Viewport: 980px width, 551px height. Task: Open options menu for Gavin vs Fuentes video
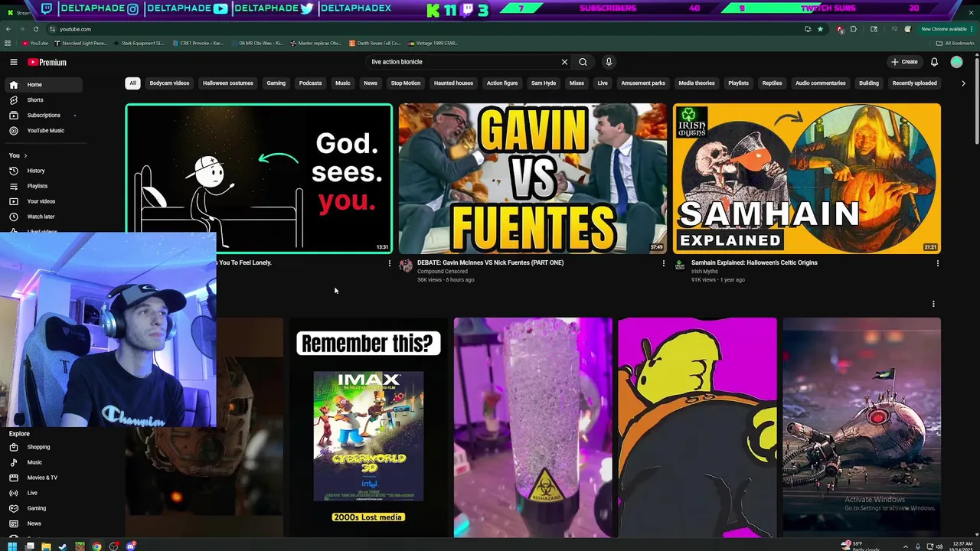click(663, 263)
